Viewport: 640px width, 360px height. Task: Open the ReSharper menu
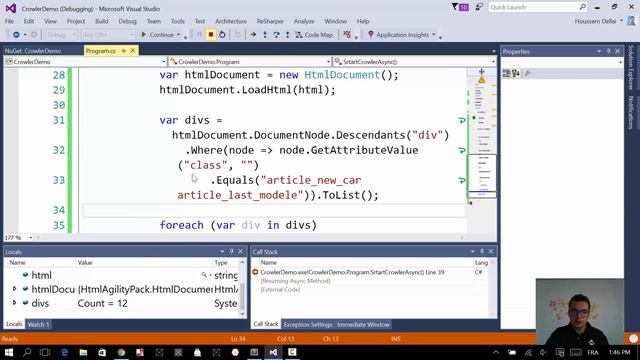[x=270, y=21]
